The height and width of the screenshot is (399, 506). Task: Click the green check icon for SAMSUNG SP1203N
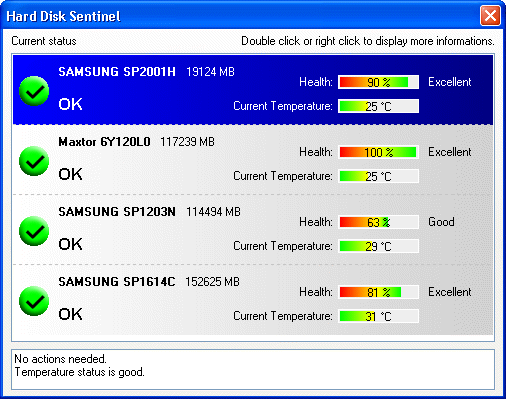pos(34,231)
